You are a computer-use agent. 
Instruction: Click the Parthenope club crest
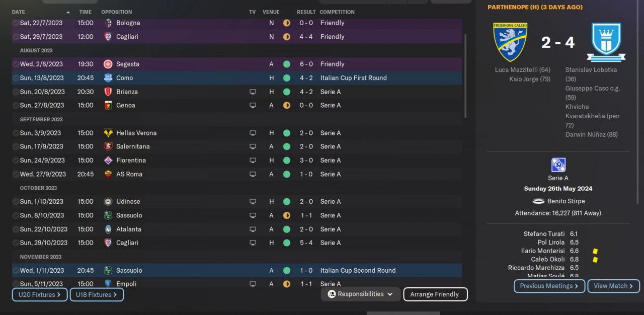pyautogui.click(x=606, y=42)
